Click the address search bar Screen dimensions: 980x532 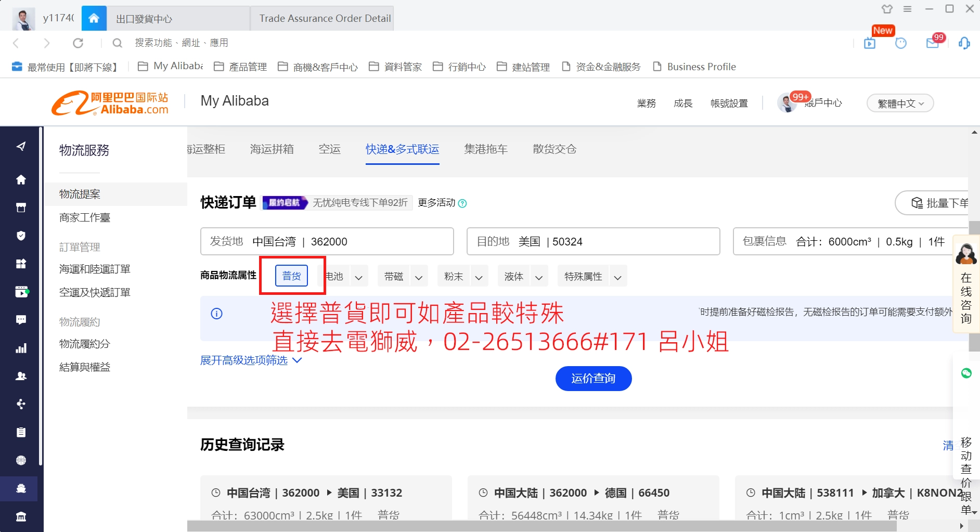point(182,43)
